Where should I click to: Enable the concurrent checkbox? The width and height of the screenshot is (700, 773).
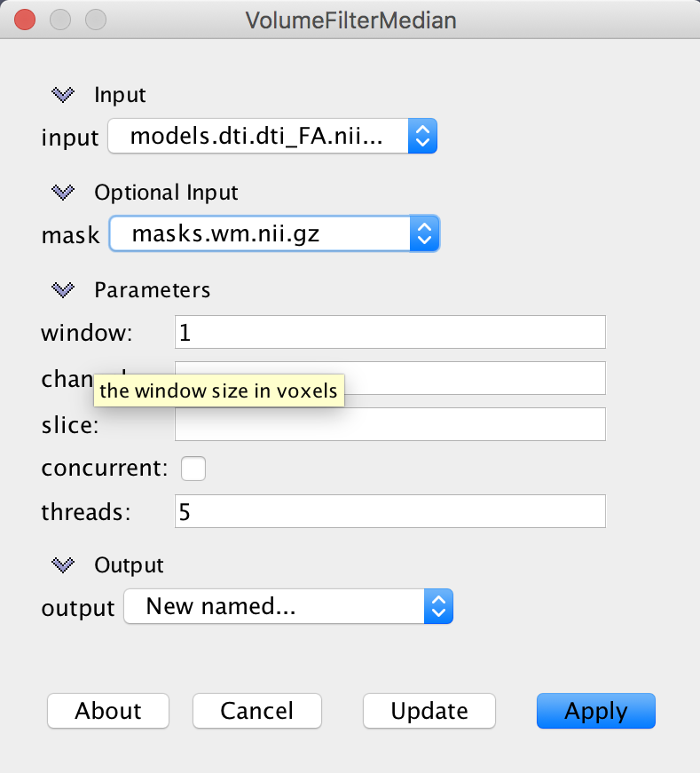(193, 469)
